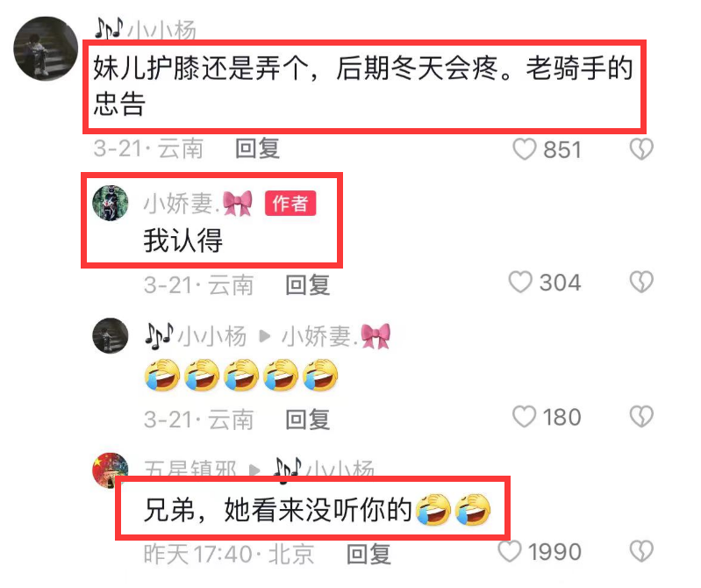701x588 pixels.
Task: Open the author 小娇妻 avatar
Action: [x=111, y=203]
